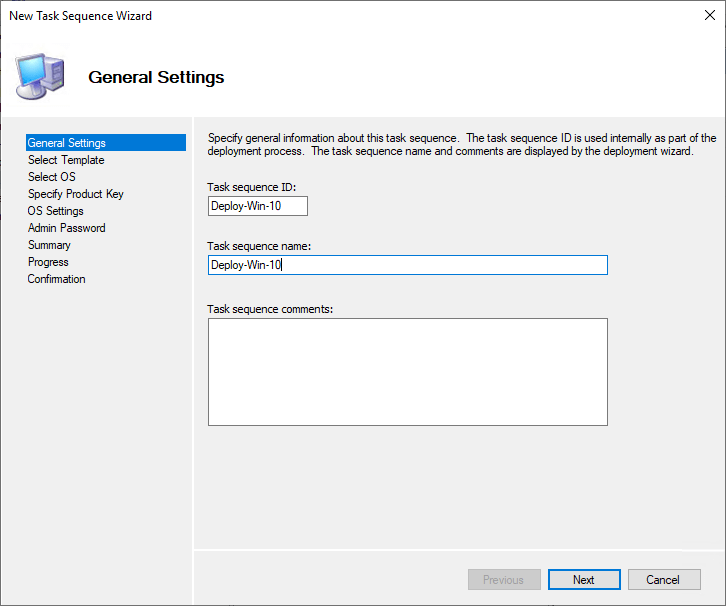Open the Admin Password step

[67, 228]
